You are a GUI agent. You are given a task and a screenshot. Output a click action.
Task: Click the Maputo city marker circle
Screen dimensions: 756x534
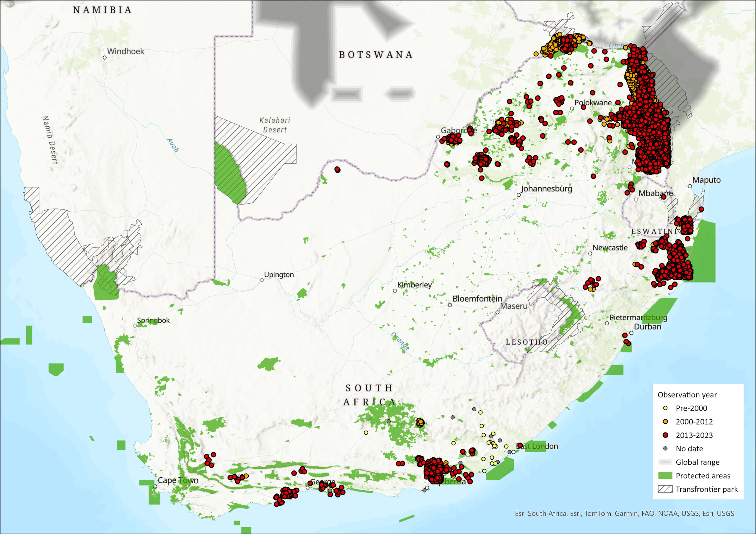pyautogui.click(x=690, y=186)
